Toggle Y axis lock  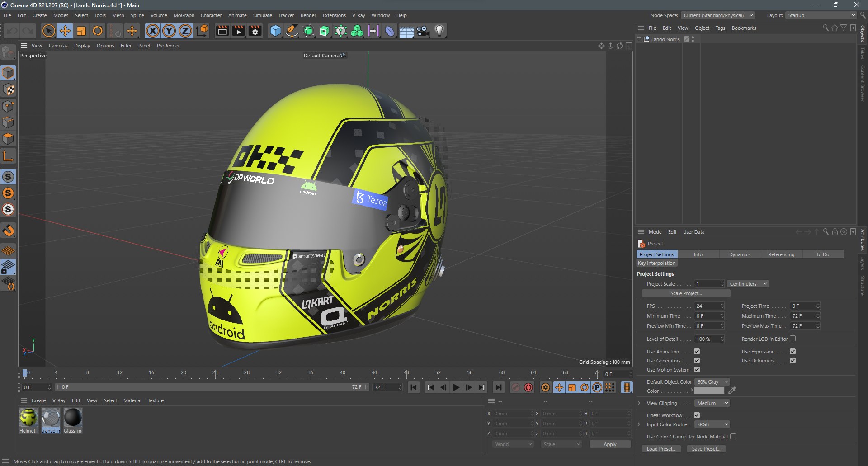pos(169,31)
